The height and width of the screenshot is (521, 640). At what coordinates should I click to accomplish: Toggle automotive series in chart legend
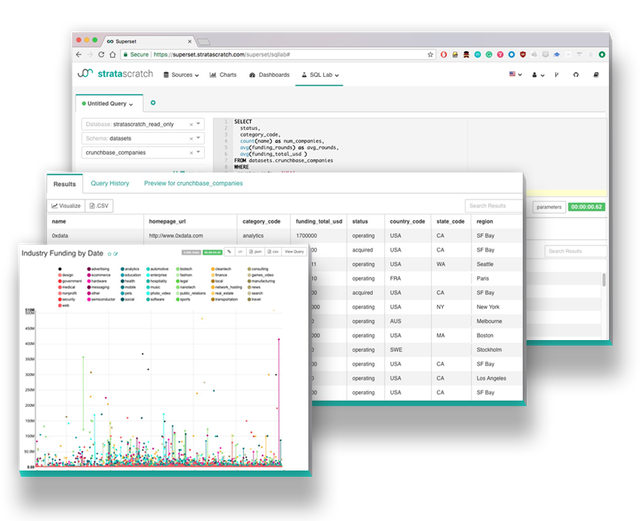click(158, 269)
